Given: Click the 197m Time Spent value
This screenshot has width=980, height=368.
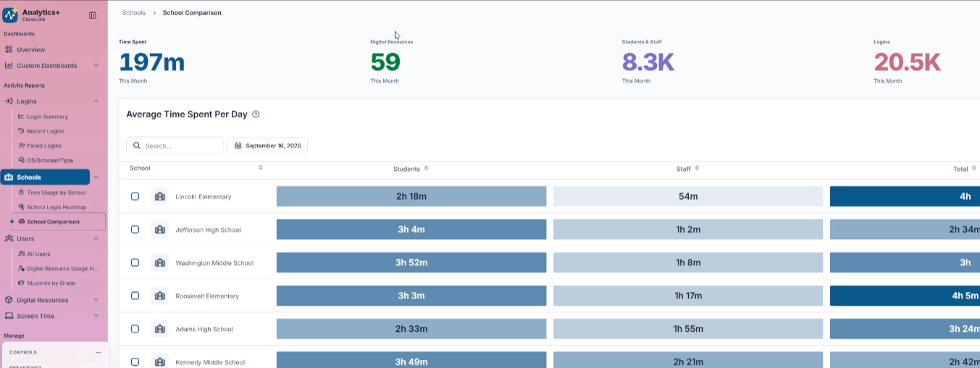Looking at the screenshot, I should pos(151,62).
